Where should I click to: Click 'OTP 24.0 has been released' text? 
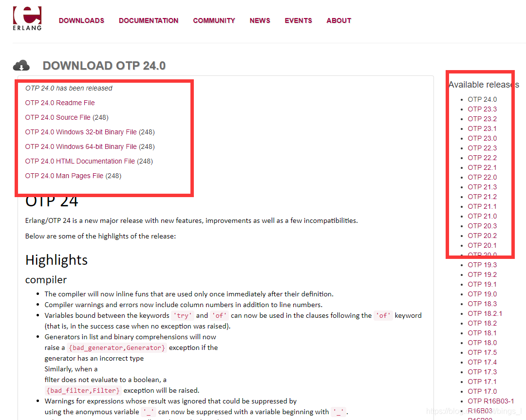point(69,88)
